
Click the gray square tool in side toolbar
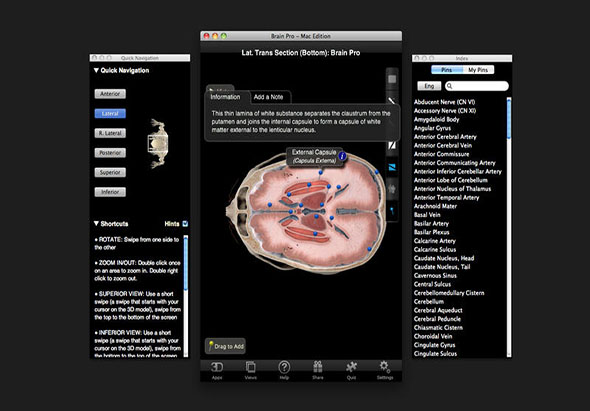(x=392, y=79)
